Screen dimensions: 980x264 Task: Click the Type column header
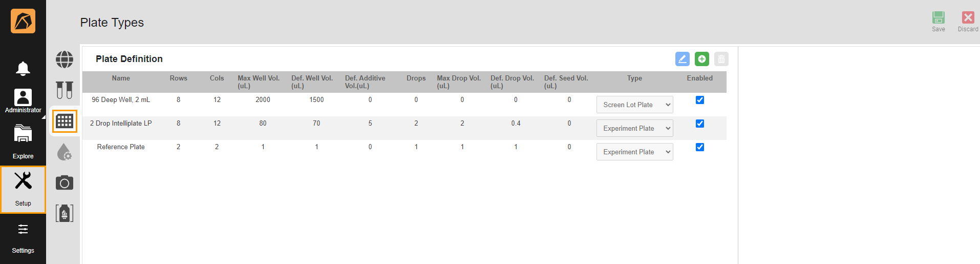click(x=634, y=78)
